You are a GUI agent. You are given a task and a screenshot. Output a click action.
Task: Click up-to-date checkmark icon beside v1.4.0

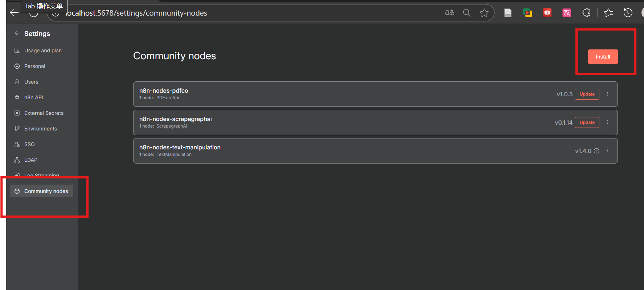(x=596, y=151)
